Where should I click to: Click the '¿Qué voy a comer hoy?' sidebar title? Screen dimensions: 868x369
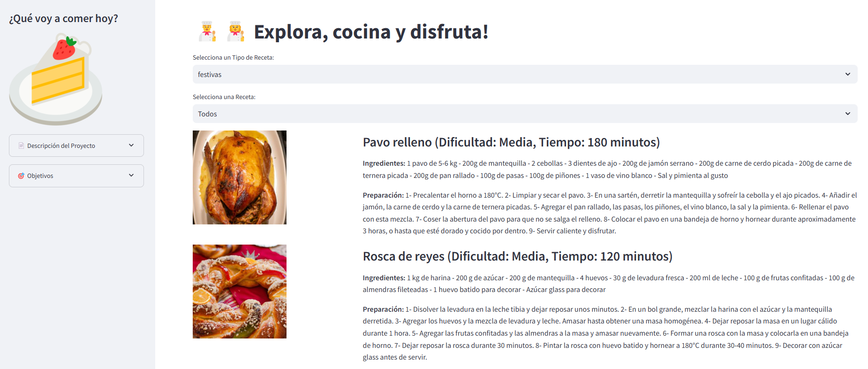click(63, 18)
